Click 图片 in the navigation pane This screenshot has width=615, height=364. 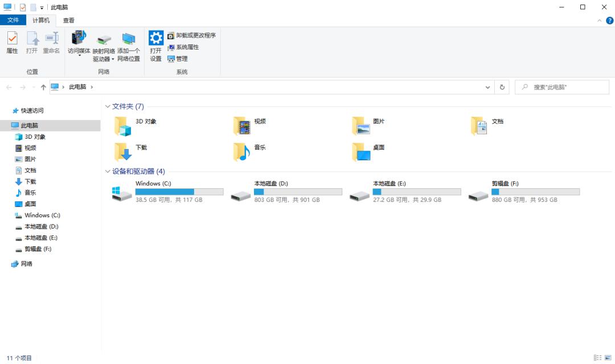point(30,159)
